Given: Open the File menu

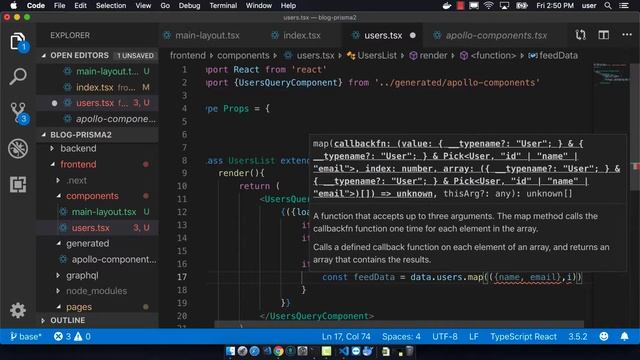Looking at the screenshot, I should (60, 6).
